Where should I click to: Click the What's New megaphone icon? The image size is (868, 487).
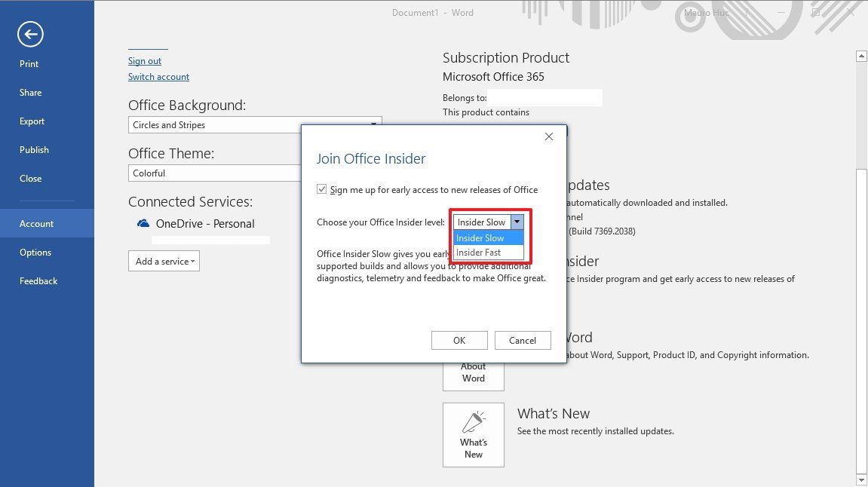[473, 422]
